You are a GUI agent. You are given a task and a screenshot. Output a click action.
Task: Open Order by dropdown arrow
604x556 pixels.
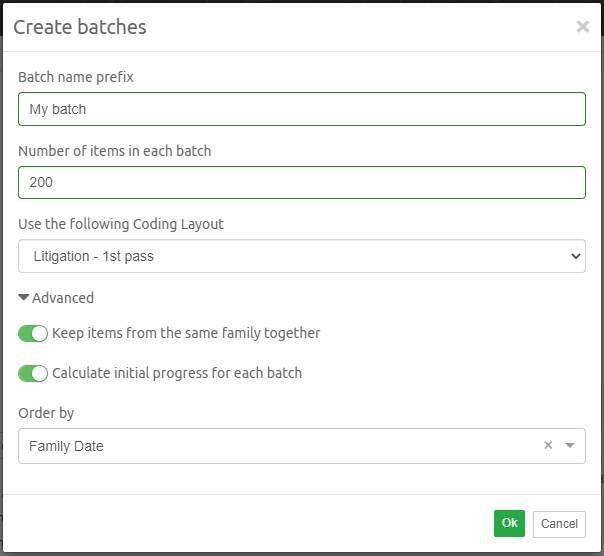[570, 445]
